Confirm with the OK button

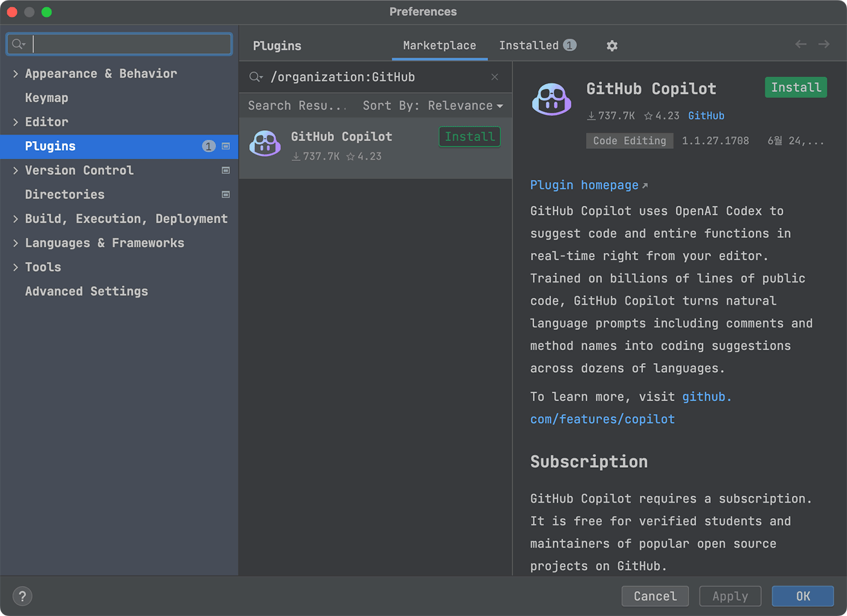(x=803, y=596)
